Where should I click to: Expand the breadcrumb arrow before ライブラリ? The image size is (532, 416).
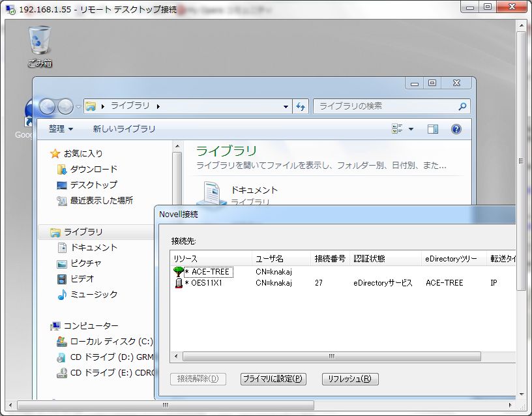click(x=103, y=106)
